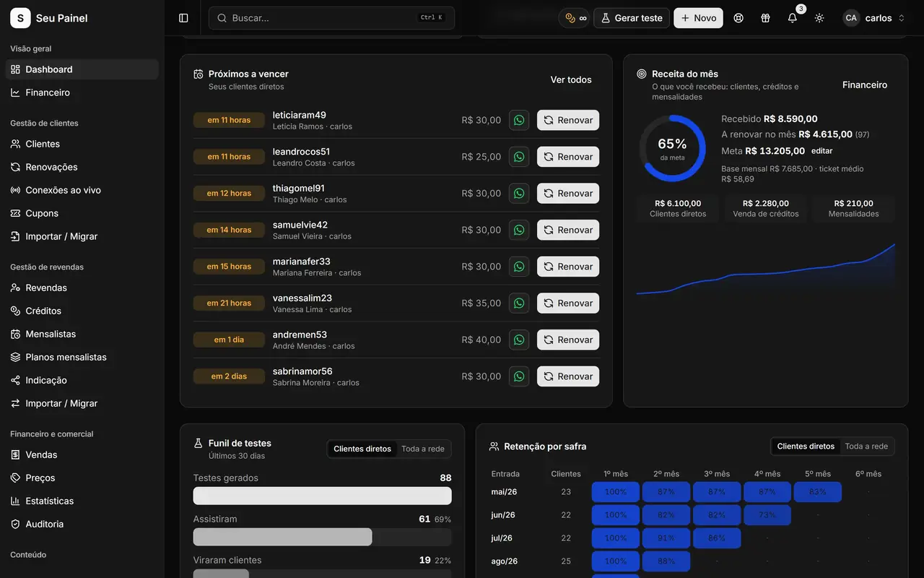Open WhatsApp for leandrocos51
Image resolution: width=924 pixels, height=578 pixels.
(x=519, y=157)
